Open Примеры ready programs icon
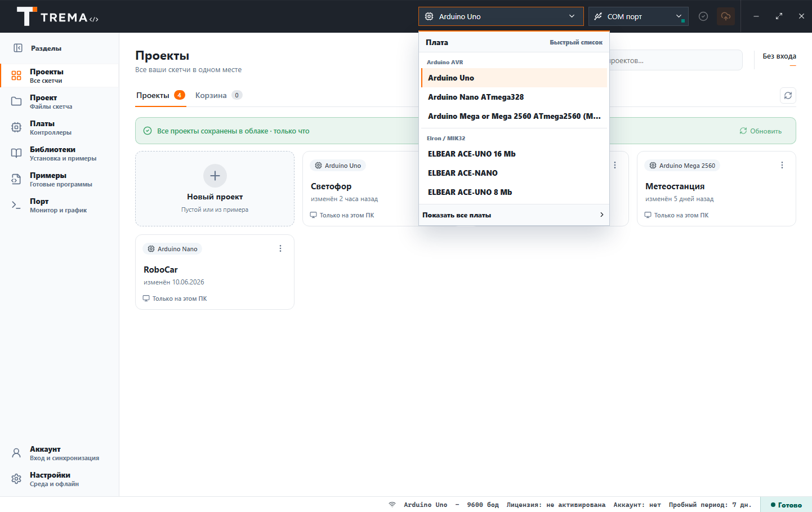The width and height of the screenshot is (812, 512). 16,179
